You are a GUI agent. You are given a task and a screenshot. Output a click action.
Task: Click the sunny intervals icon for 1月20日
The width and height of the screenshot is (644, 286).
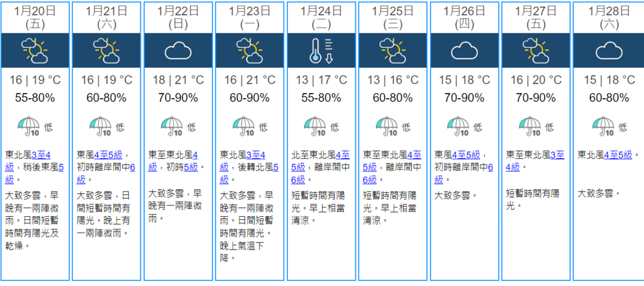point(35,50)
